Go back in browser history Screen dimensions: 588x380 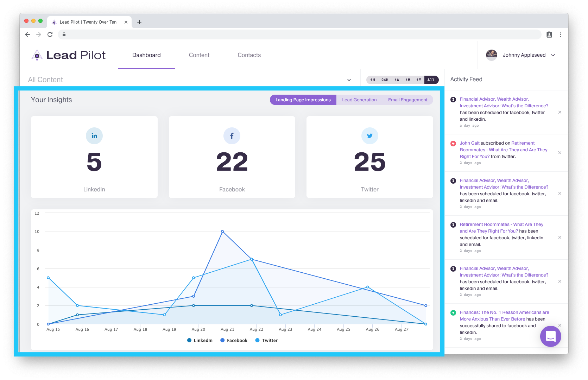27,34
